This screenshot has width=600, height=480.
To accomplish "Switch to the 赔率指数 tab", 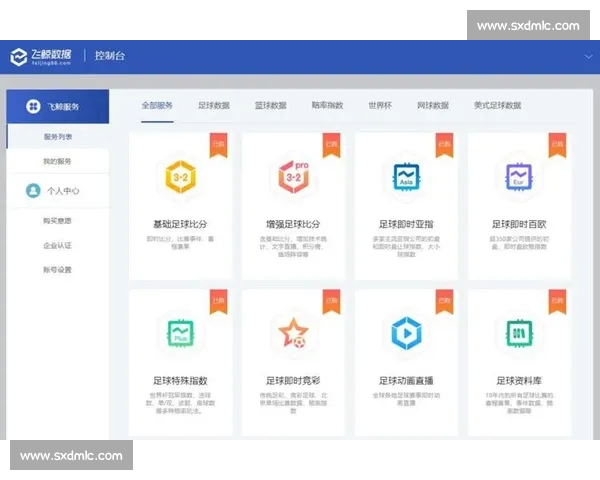I will 327,105.
